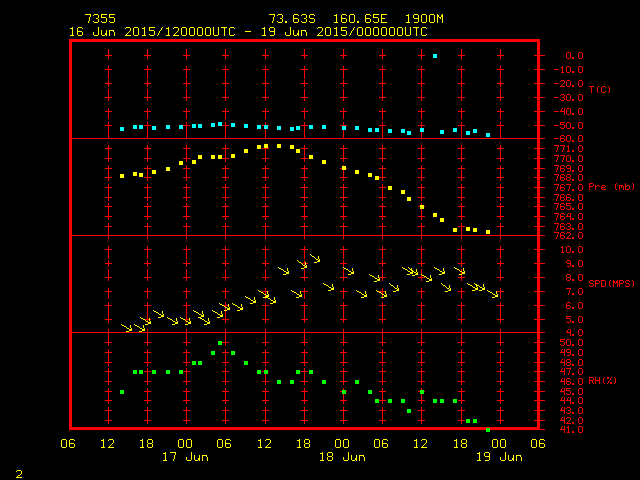The height and width of the screenshot is (480, 640).
Task: Click the 4.0 wind speed tick value
Action: point(574,333)
